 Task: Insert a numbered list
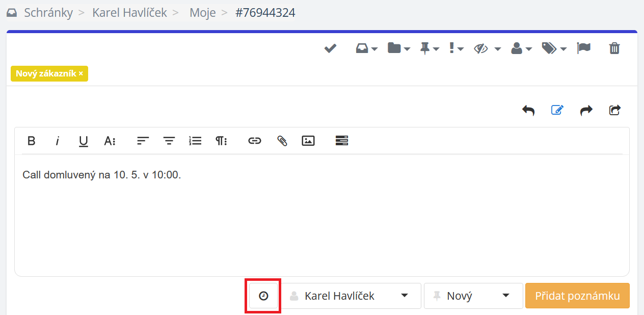[195, 141]
